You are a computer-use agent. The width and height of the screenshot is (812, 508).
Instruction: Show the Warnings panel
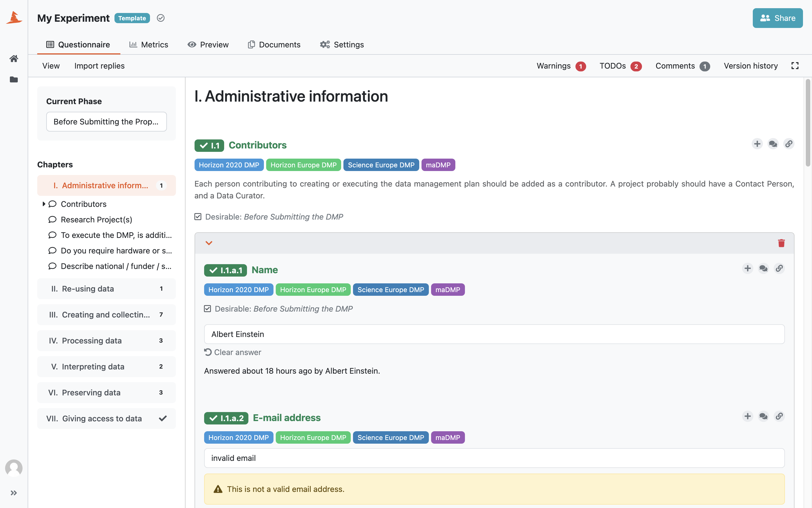[x=561, y=66]
